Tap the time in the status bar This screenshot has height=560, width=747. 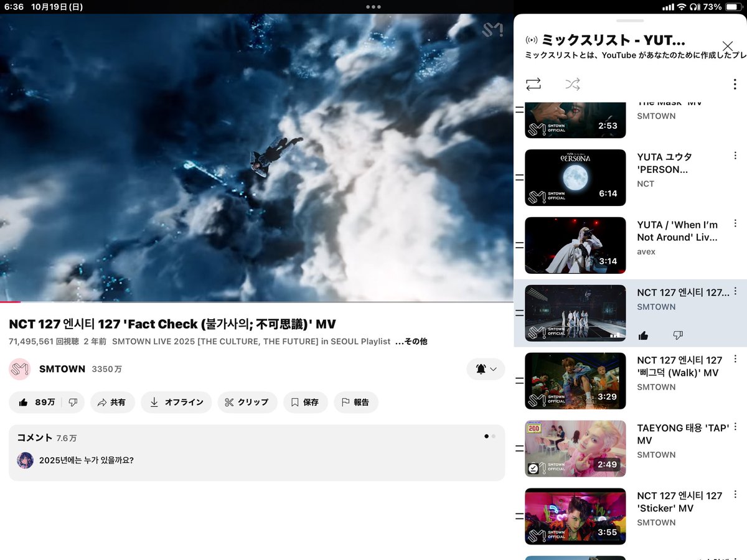(14, 7)
